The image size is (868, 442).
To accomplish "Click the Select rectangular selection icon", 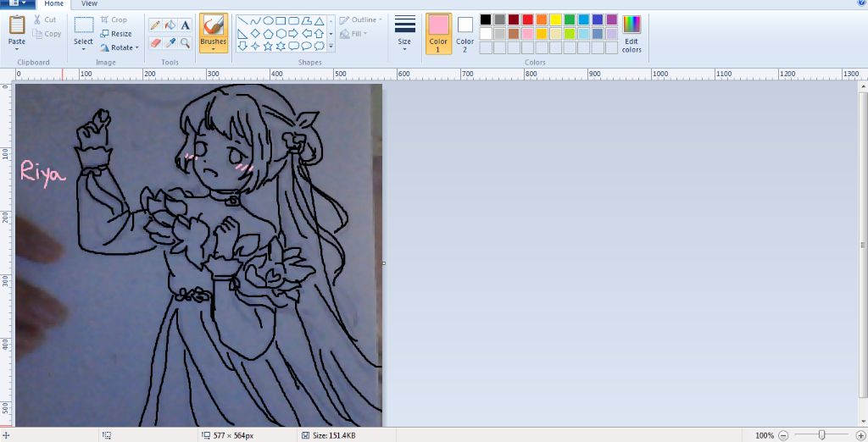I will click(x=84, y=25).
